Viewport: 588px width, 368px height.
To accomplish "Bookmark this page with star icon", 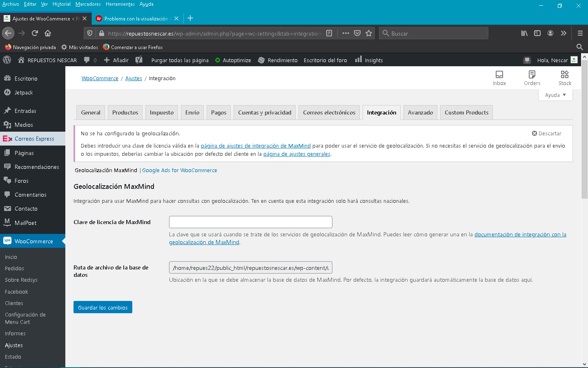I will point(369,33).
